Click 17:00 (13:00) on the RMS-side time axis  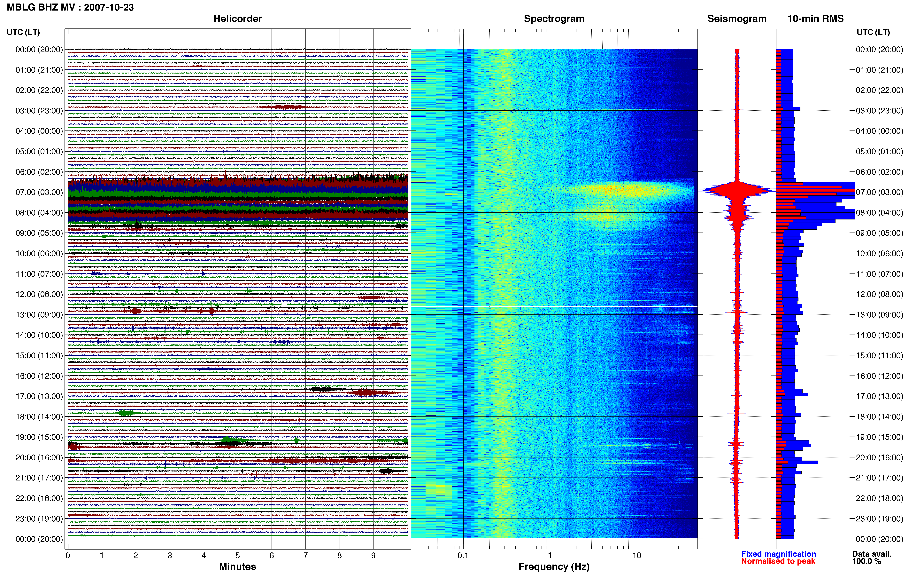pyautogui.click(x=879, y=396)
